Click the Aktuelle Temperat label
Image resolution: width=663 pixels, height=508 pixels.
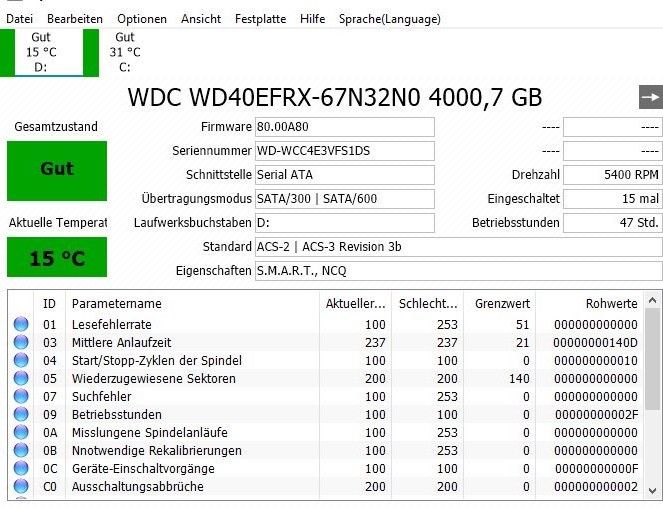(x=58, y=222)
